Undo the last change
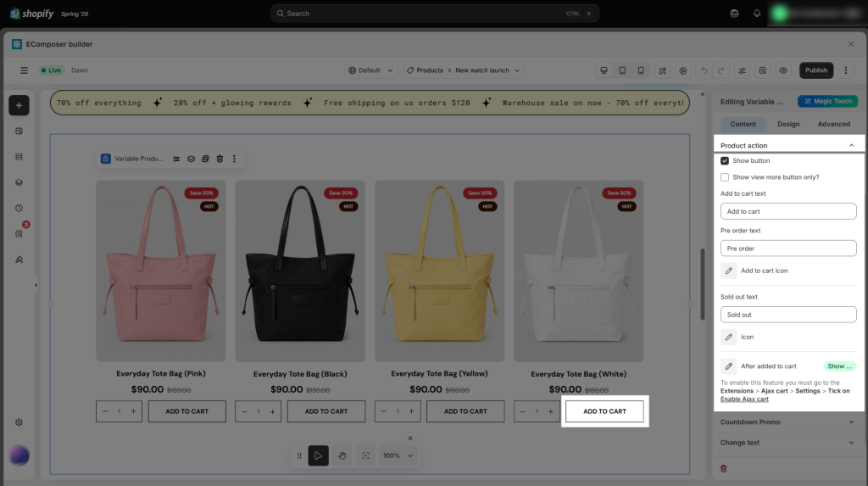The height and width of the screenshot is (486, 868). point(704,70)
